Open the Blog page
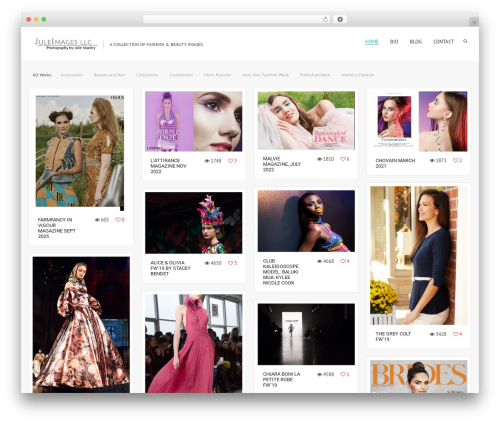This screenshot has width=500, height=423. 416,42
